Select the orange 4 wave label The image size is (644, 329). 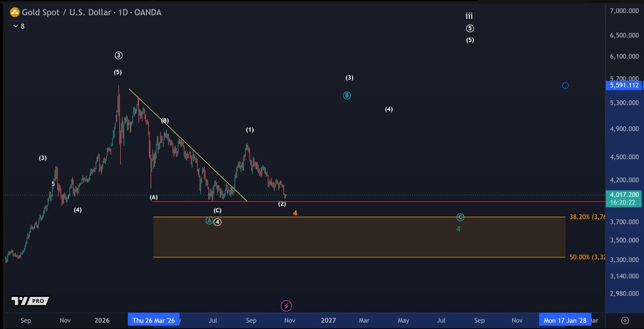(295, 213)
